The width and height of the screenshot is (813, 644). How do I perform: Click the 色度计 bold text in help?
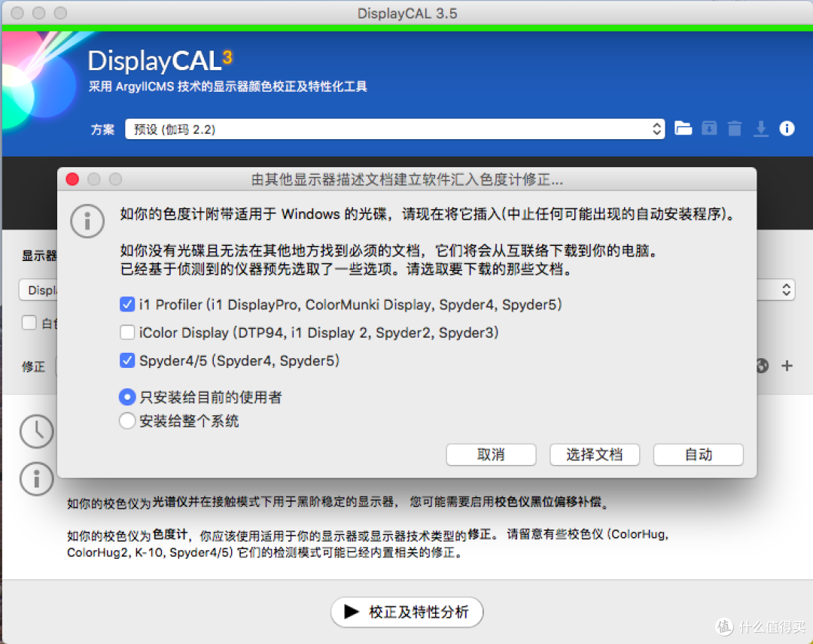point(169,534)
